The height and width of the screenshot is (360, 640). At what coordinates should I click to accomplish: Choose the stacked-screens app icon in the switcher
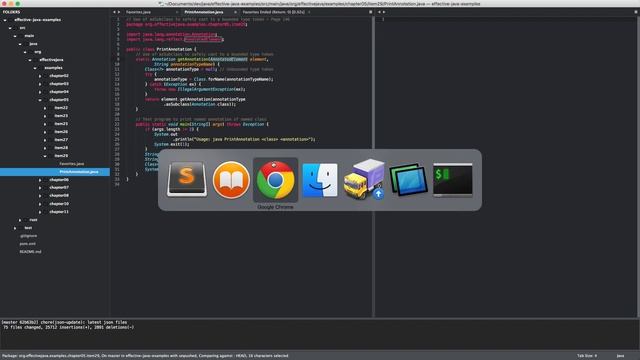coord(408,180)
